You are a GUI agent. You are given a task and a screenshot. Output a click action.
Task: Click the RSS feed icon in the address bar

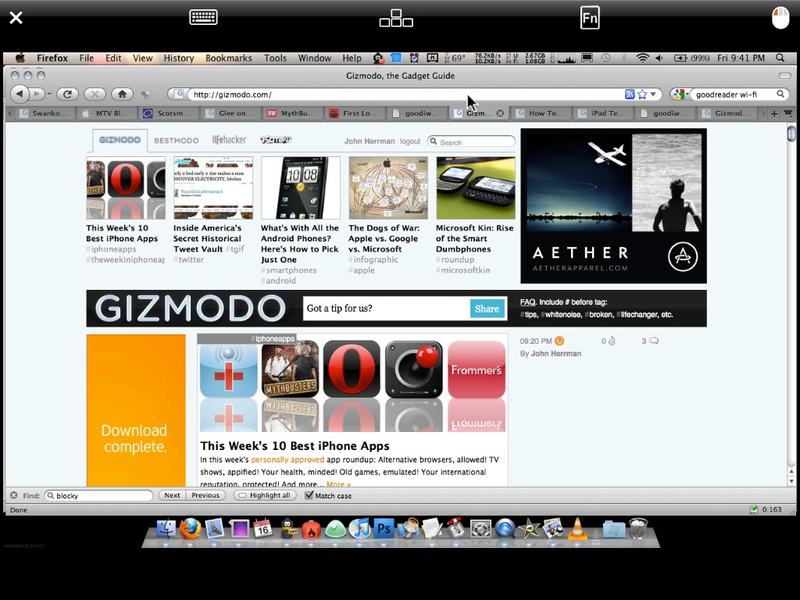coord(630,94)
